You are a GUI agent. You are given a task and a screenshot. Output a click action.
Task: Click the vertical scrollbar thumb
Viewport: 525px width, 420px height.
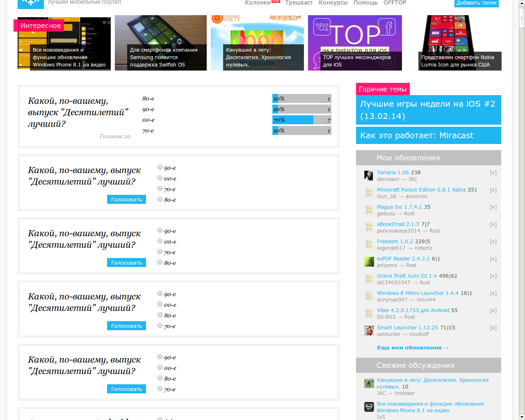coord(522,17)
